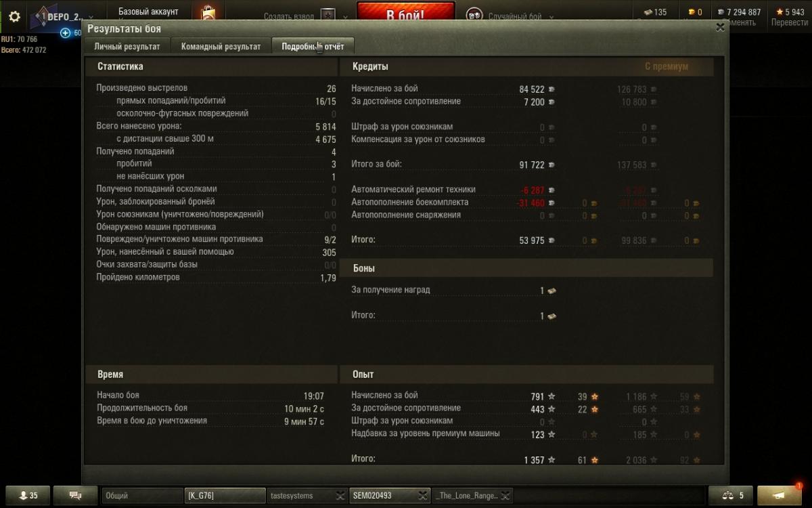Click the blue plus icon under player name
This screenshot has width=812, height=508.
pos(66,33)
